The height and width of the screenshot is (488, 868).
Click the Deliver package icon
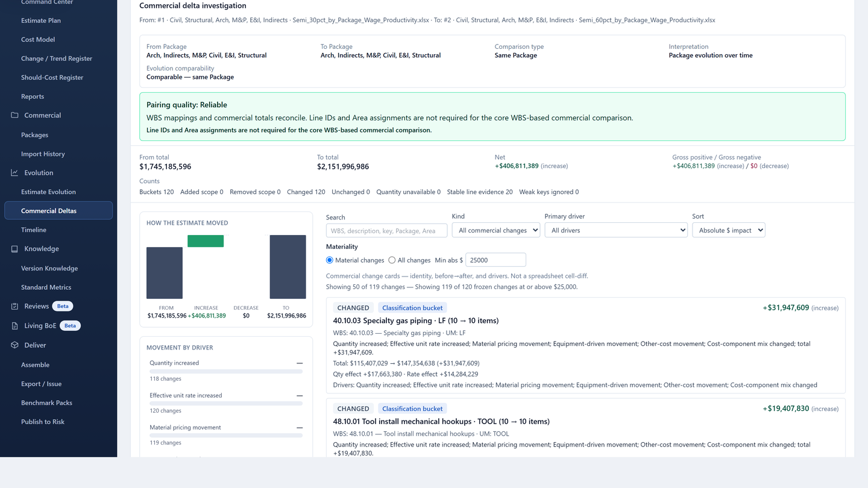coord(14,345)
